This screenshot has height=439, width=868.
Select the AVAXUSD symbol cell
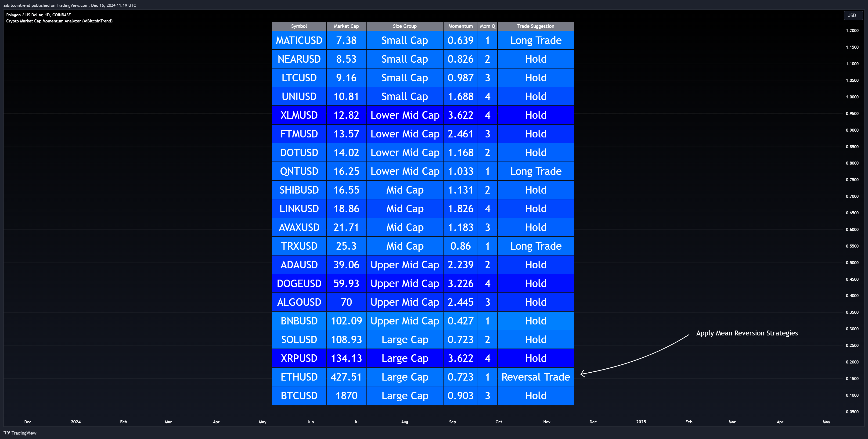tap(299, 227)
